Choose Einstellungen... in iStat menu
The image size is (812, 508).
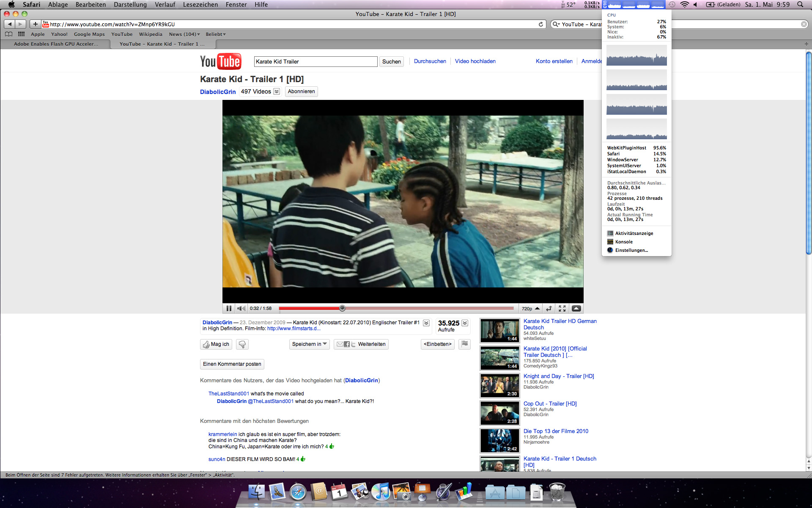point(631,250)
